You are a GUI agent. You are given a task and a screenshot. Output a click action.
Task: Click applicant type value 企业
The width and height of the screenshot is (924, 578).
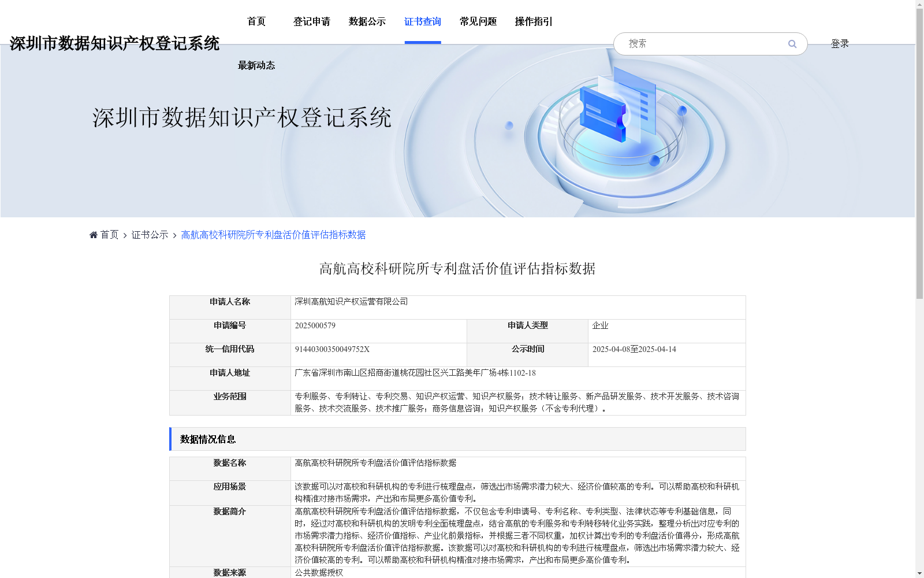point(600,325)
